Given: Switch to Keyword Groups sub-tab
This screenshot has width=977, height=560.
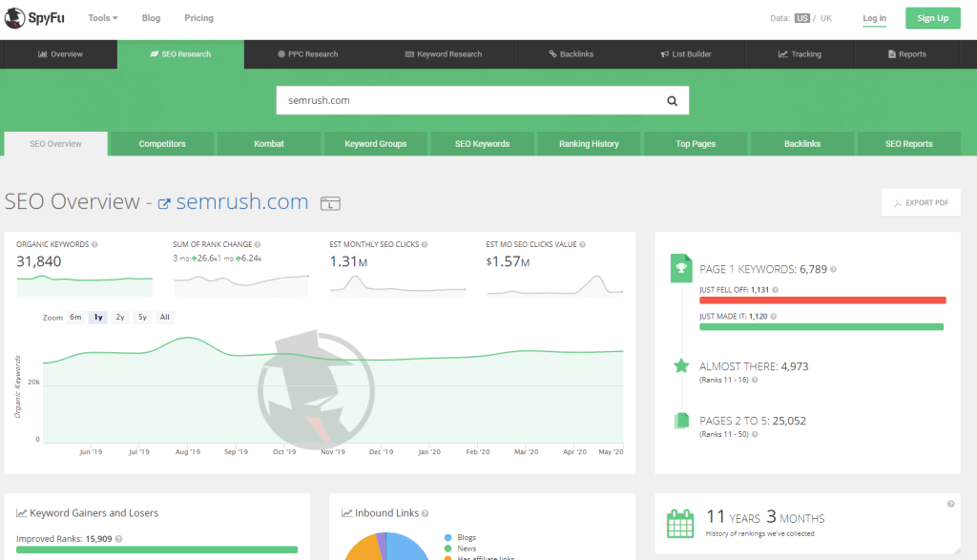Looking at the screenshot, I should point(376,144).
